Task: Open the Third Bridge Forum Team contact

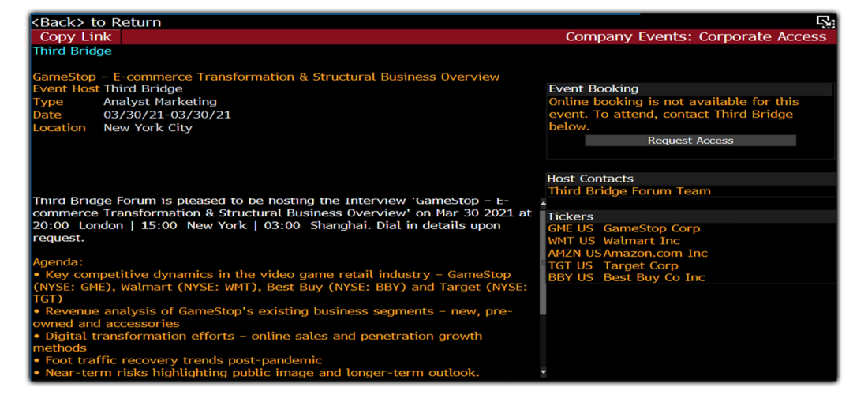Action: [x=629, y=191]
